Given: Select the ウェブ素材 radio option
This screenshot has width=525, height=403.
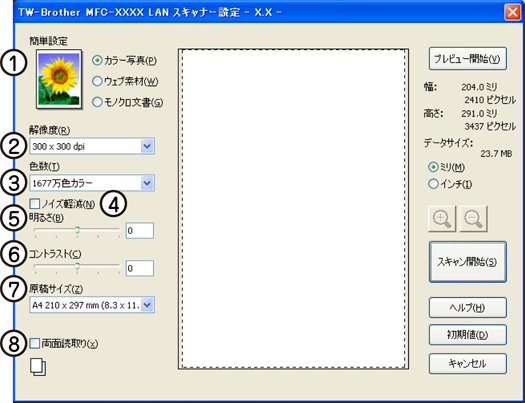Looking at the screenshot, I should pos(97,81).
